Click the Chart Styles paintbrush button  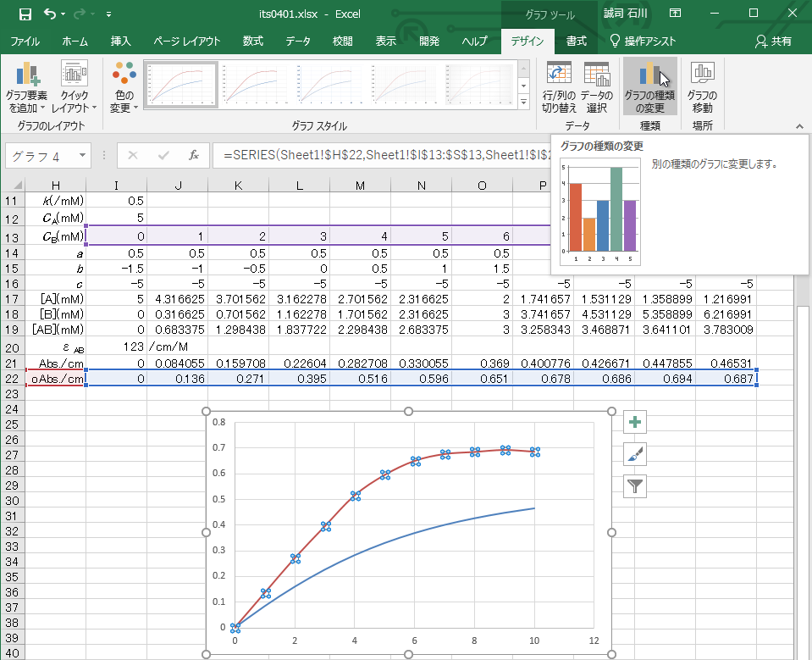tap(635, 454)
